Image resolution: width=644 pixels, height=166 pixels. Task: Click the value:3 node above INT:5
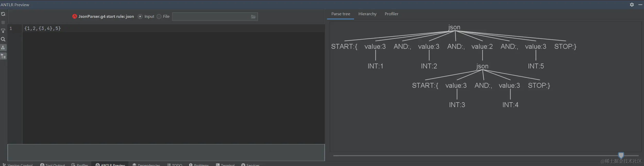click(536, 46)
